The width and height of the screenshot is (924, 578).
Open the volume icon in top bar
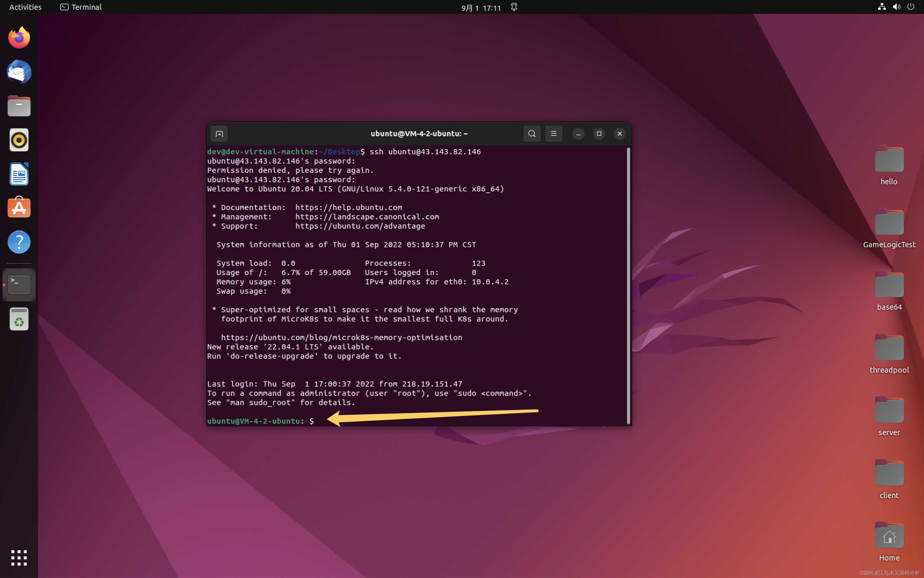pos(896,7)
